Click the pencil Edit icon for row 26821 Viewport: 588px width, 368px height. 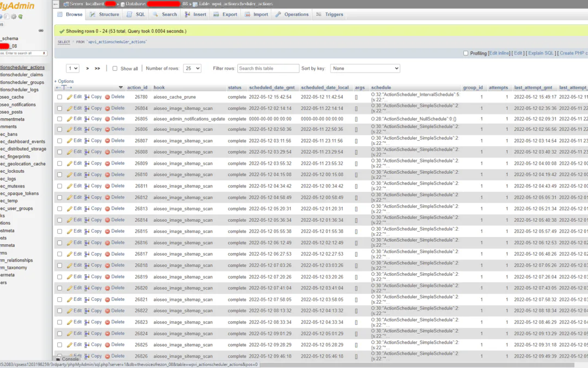tap(69, 300)
